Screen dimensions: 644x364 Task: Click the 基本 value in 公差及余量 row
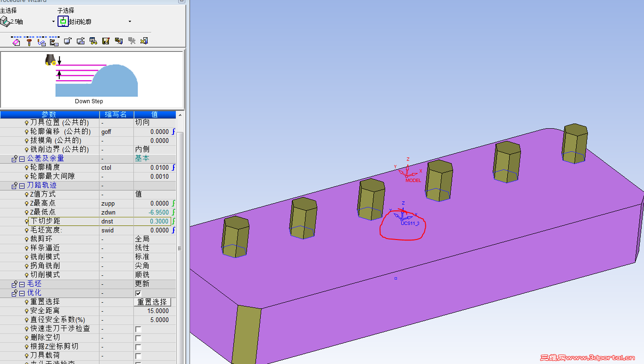(x=142, y=158)
